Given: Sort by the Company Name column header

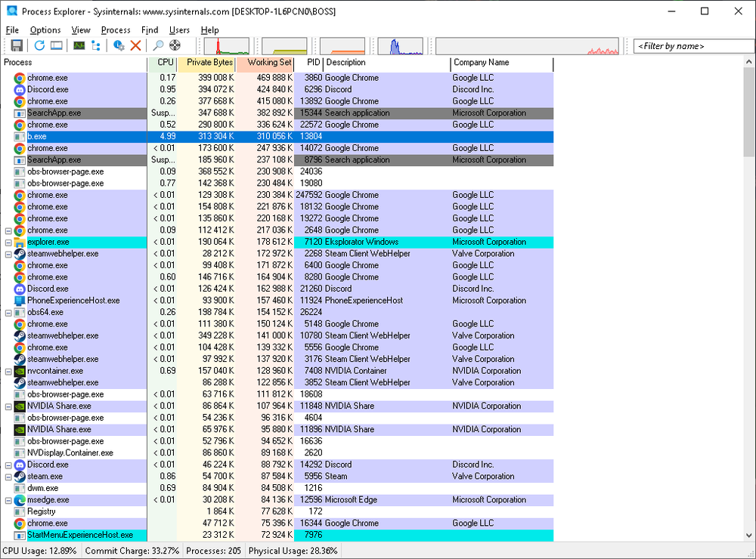Looking at the screenshot, I should click(x=502, y=63).
